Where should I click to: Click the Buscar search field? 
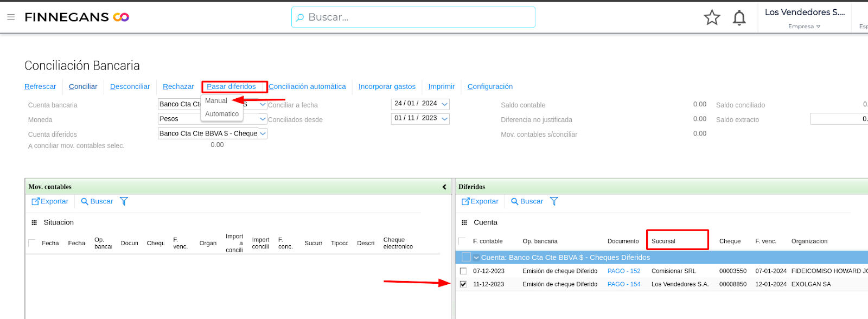pos(413,17)
